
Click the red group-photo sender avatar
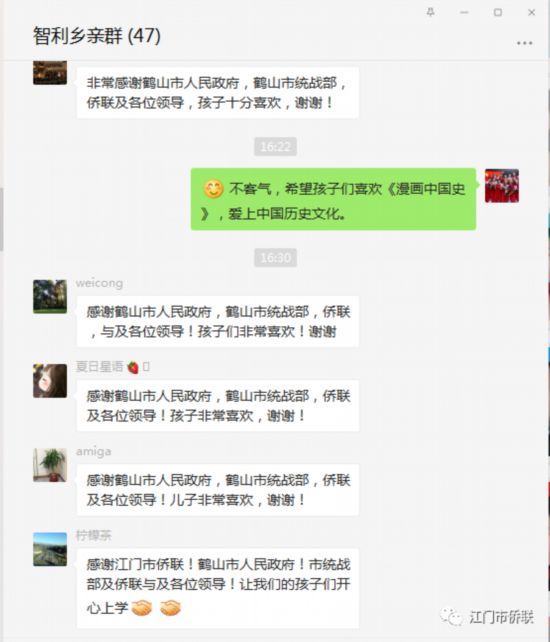pyautogui.click(x=502, y=186)
